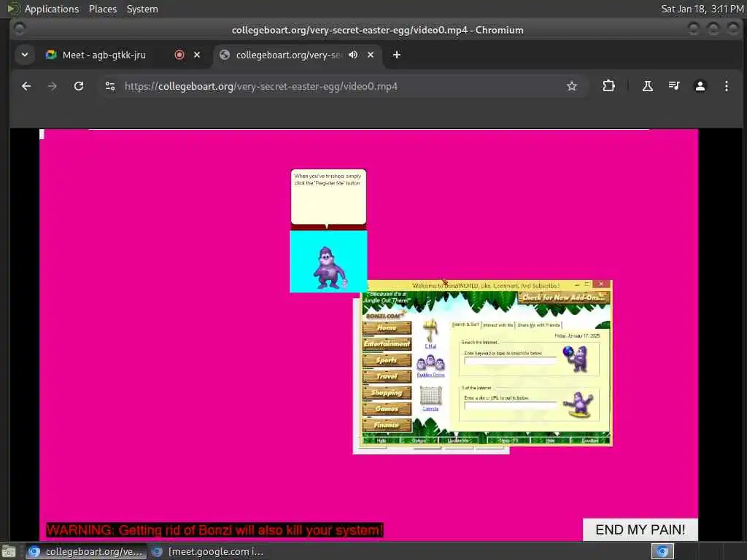Open the Games wooden button

pyautogui.click(x=387, y=408)
